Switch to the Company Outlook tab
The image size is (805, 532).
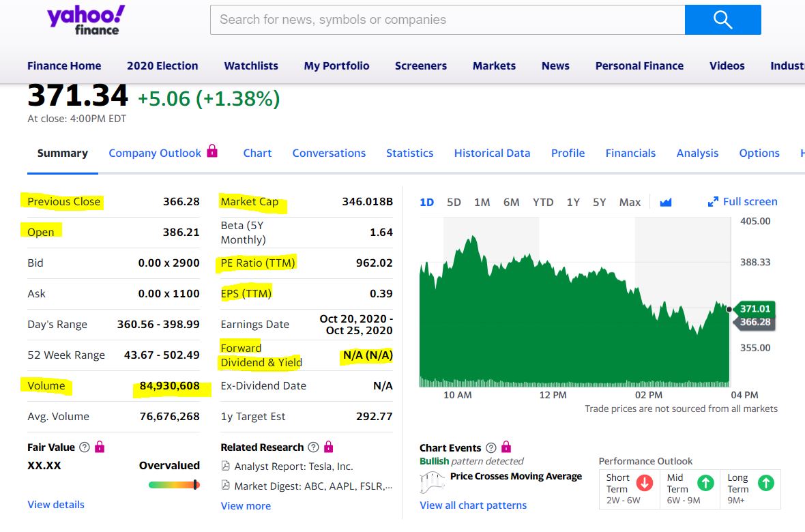155,153
